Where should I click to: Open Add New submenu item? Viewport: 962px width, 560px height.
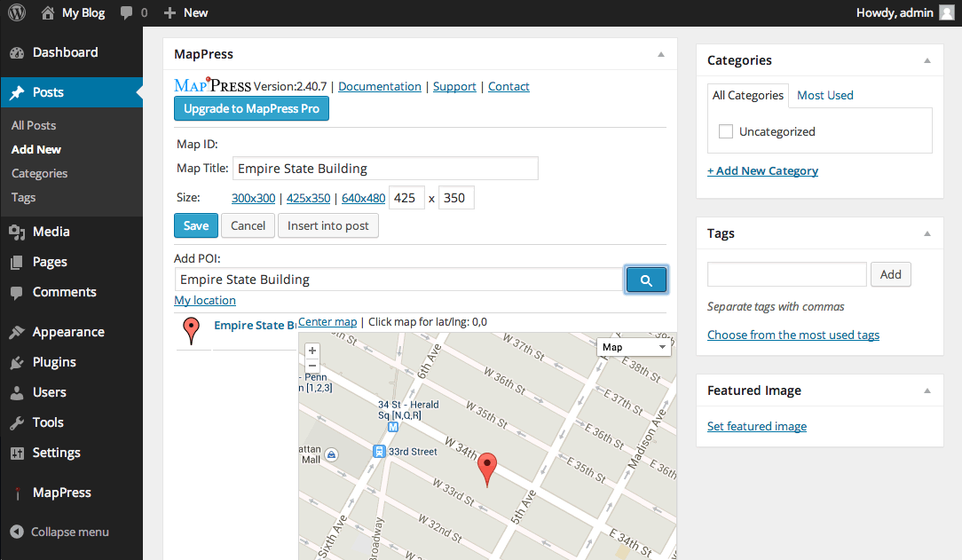point(36,149)
